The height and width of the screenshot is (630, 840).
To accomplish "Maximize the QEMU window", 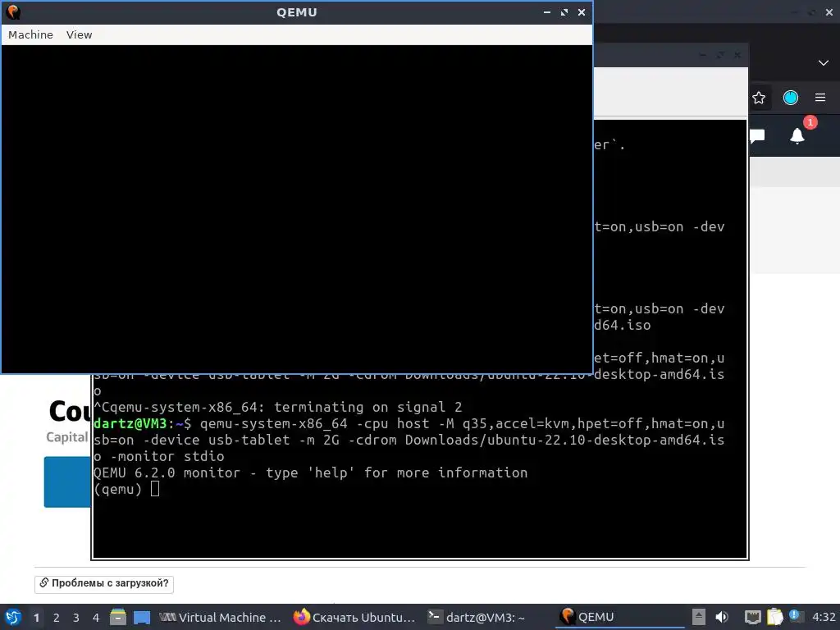I will tap(564, 11).
